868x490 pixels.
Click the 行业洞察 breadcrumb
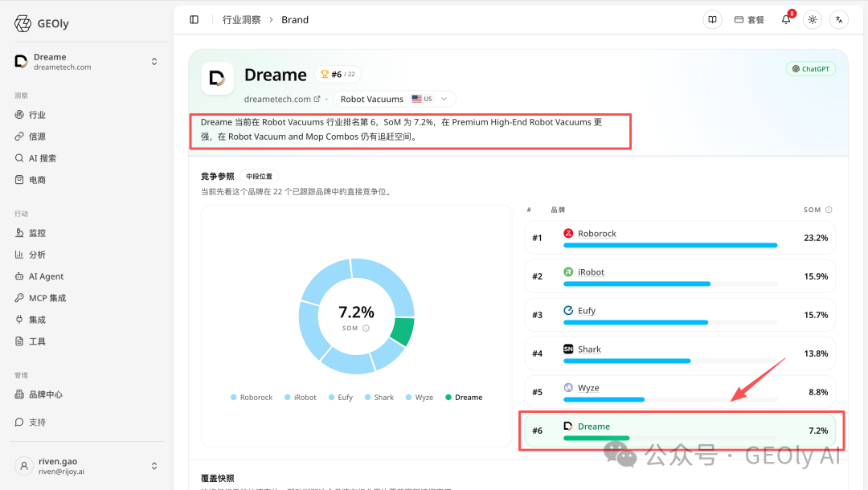(241, 20)
